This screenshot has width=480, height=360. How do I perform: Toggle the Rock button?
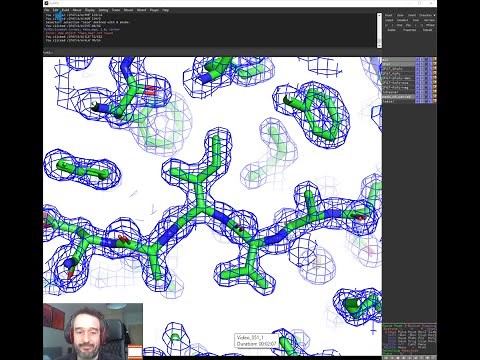point(416,20)
